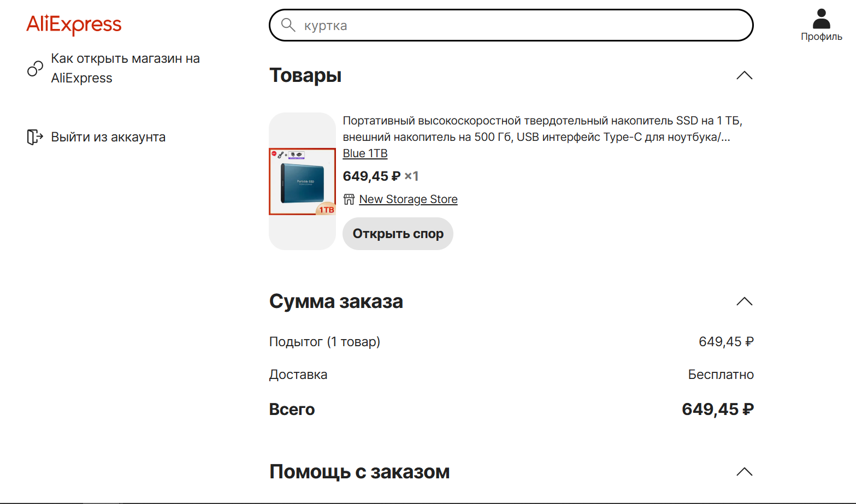Click the logout door icon

35,137
